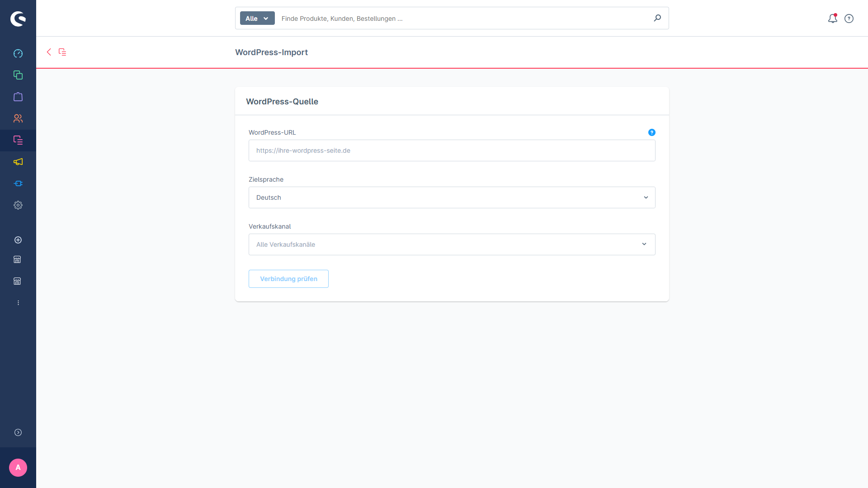Open the Settings gear icon
This screenshot has width=868, height=488.
click(18, 205)
